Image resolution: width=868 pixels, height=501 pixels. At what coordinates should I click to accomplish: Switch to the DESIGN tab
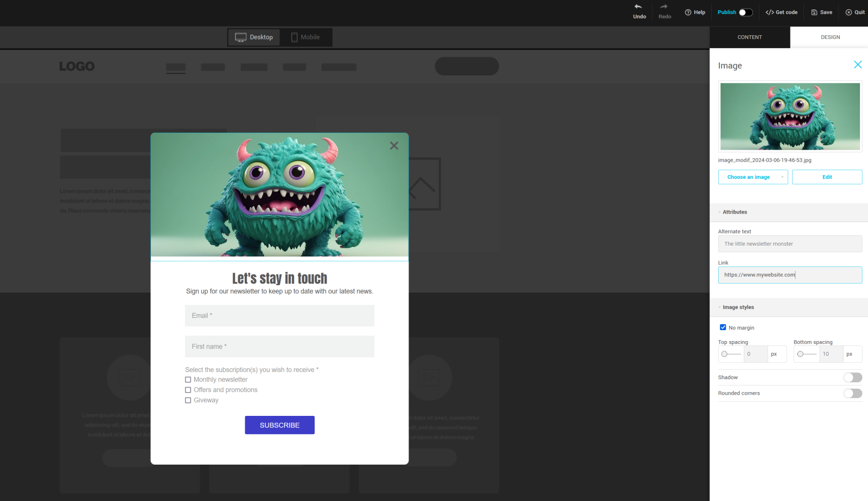[830, 37]
